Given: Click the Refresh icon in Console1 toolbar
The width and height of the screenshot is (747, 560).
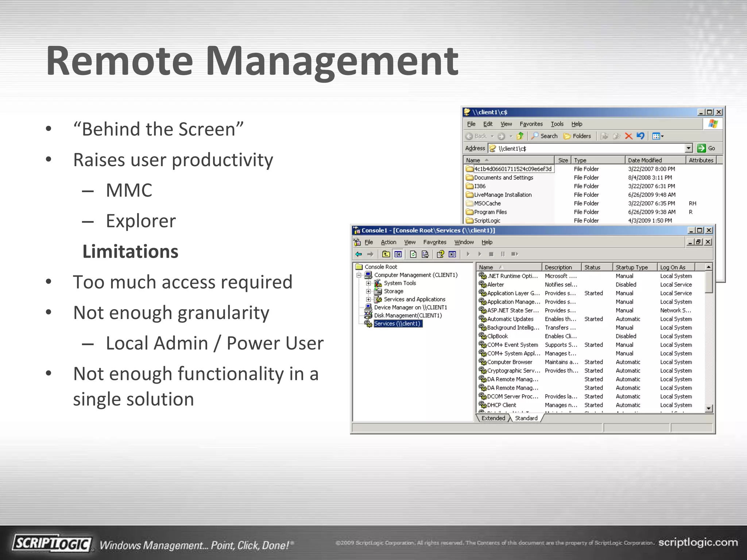Looking at the screenshot, I should pyautogui.click(x=413, y=254).
